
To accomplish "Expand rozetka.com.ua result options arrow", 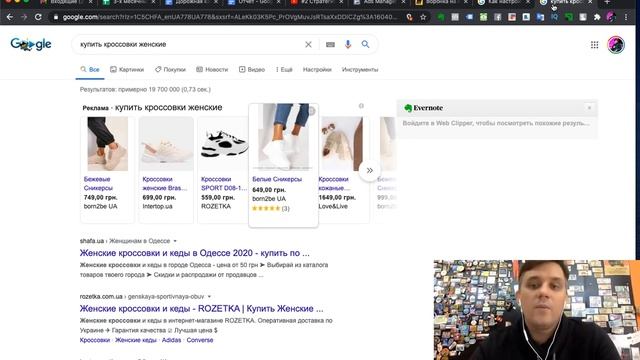I will (x=209, y=296).
